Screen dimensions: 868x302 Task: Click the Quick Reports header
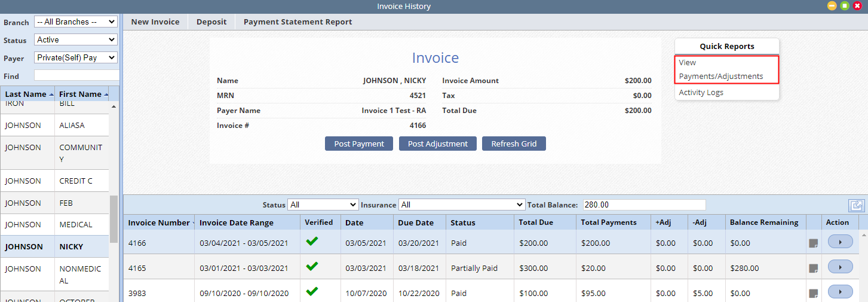(x=727, y=46)
